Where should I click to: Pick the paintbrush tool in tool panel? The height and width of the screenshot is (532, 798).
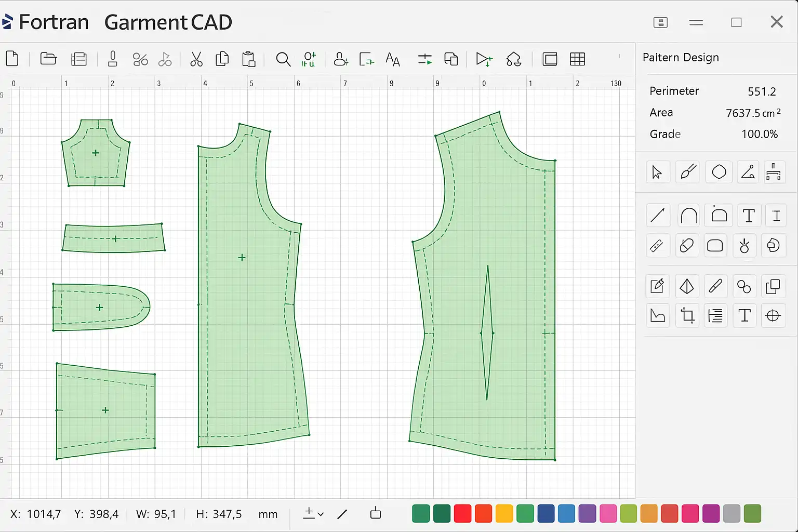point(688,172)
